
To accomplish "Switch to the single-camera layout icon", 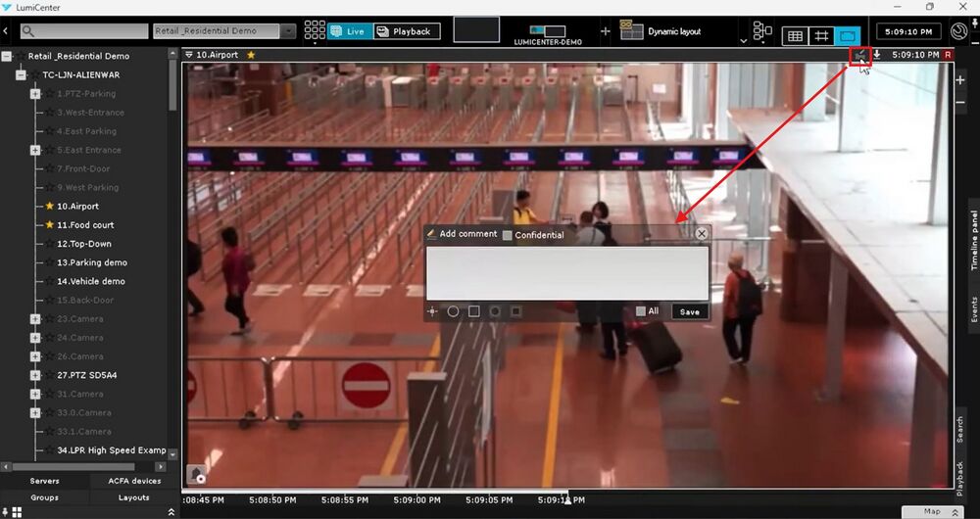I will click(x=848, y=36).
